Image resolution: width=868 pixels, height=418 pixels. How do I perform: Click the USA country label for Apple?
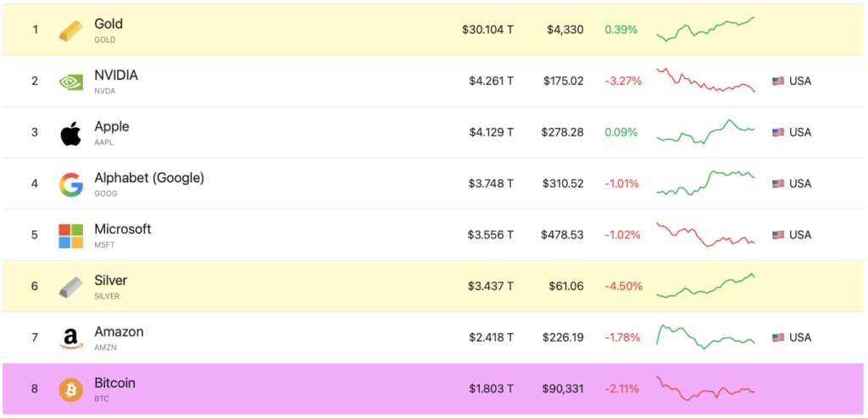click(800, 132)
